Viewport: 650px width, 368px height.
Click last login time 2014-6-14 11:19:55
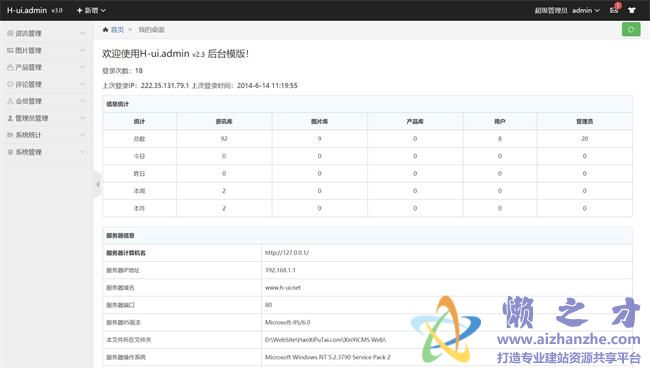point(267,85)
